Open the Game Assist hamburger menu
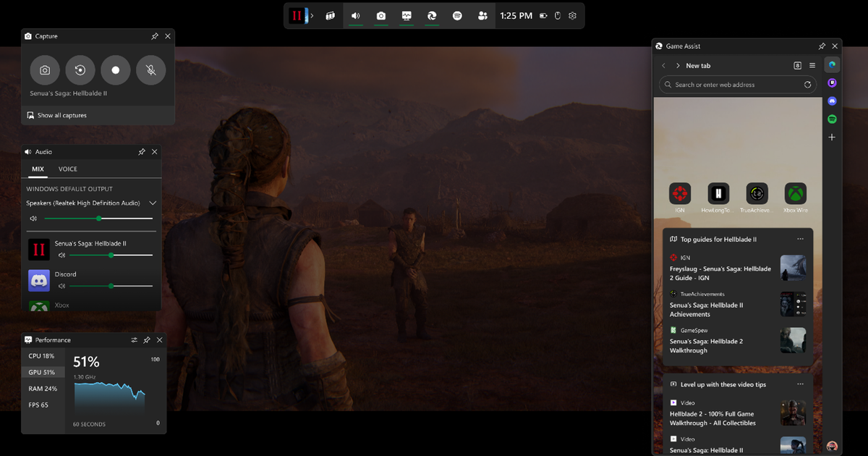The image size is (868, 456). [x=812, y=65]
